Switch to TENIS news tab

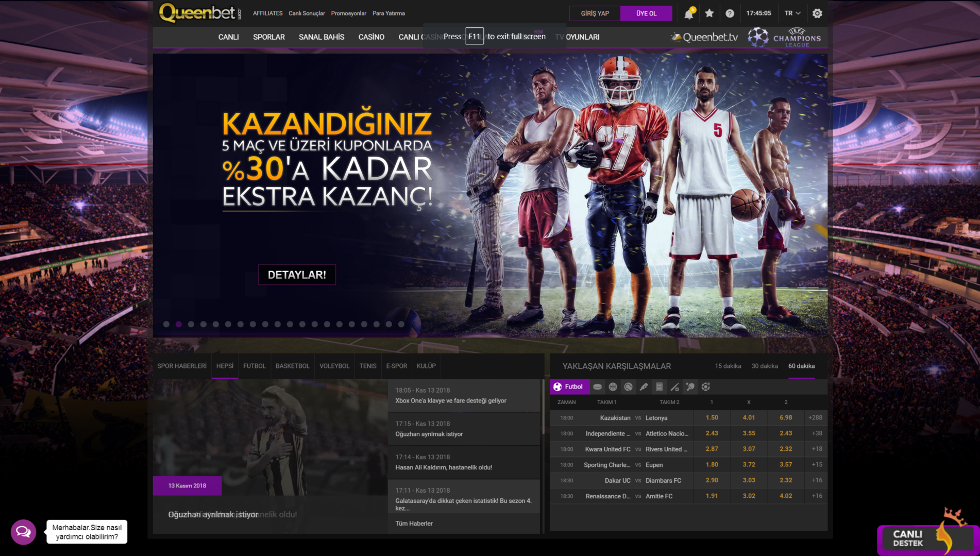[368, 366]
